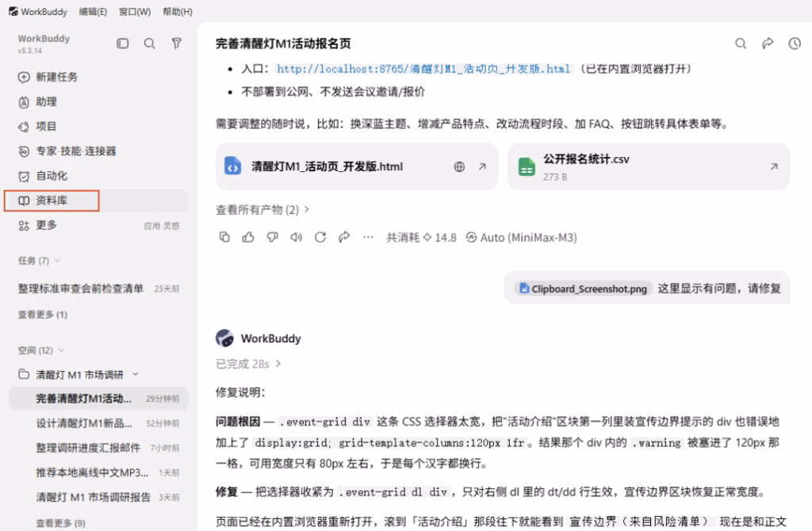Show more spaces with 查看更多 (9)
Viewport: 812px width, 531px height.
point(60,523)
